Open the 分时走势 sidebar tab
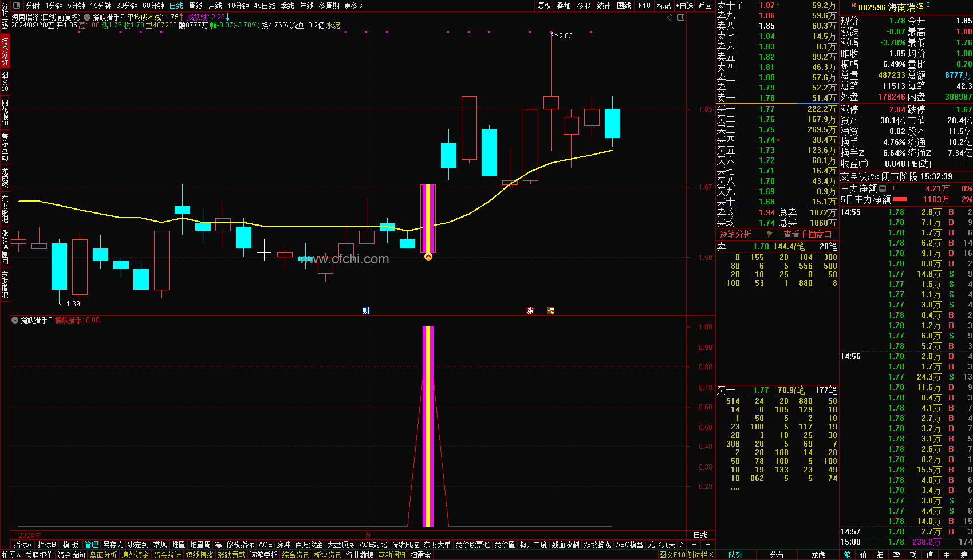973x560 pixels. [5, 16]
